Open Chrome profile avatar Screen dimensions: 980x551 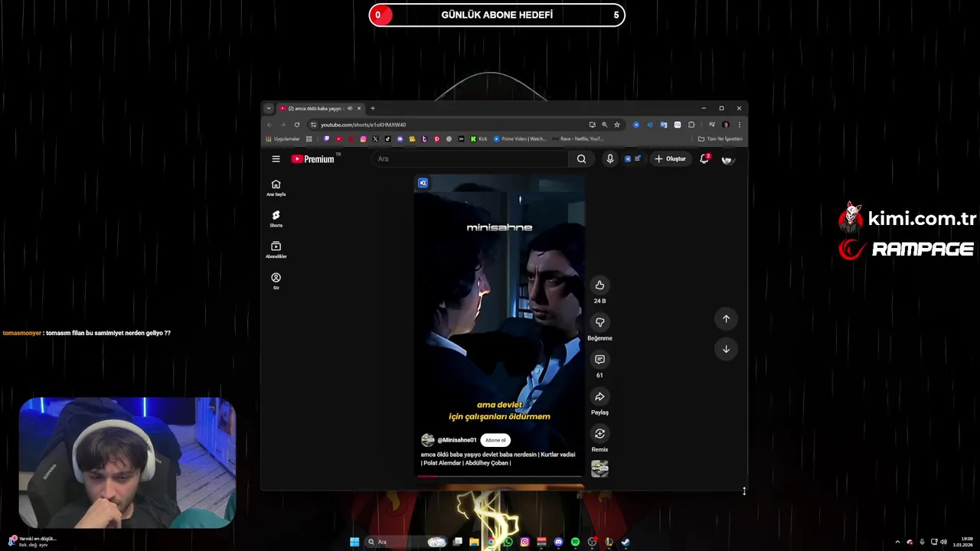(726, 125)
